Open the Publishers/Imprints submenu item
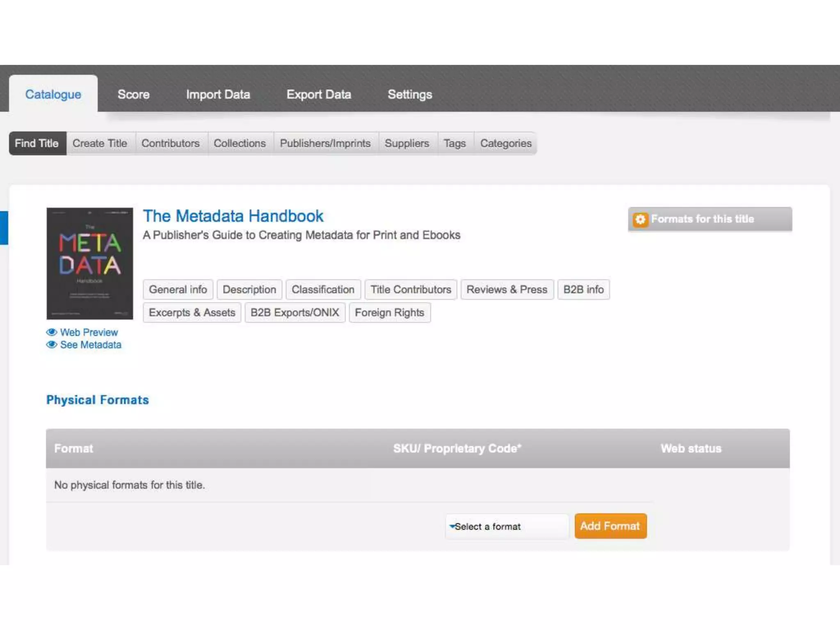Viewport: 840px width, 630px height. pyautogui.click(x=325, y=144)
